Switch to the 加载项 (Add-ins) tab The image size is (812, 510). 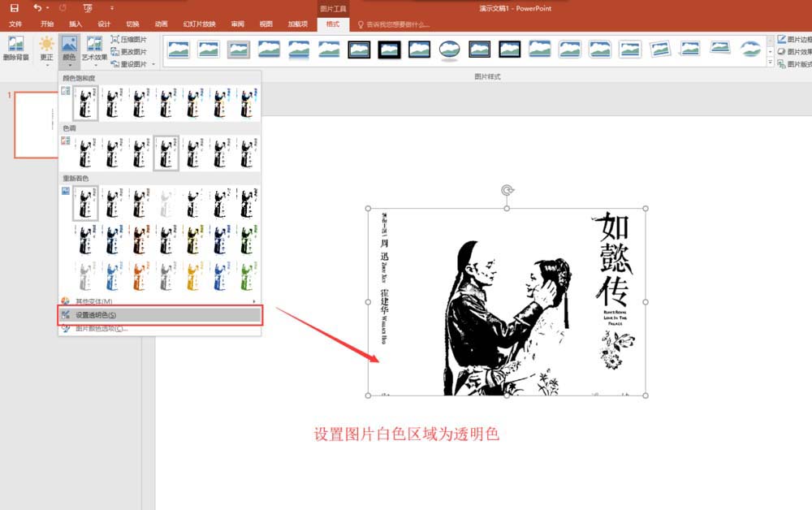[x=298, y=24]
